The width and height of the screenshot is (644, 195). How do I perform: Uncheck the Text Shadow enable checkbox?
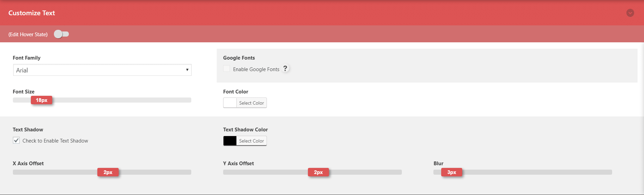[16, 140]
